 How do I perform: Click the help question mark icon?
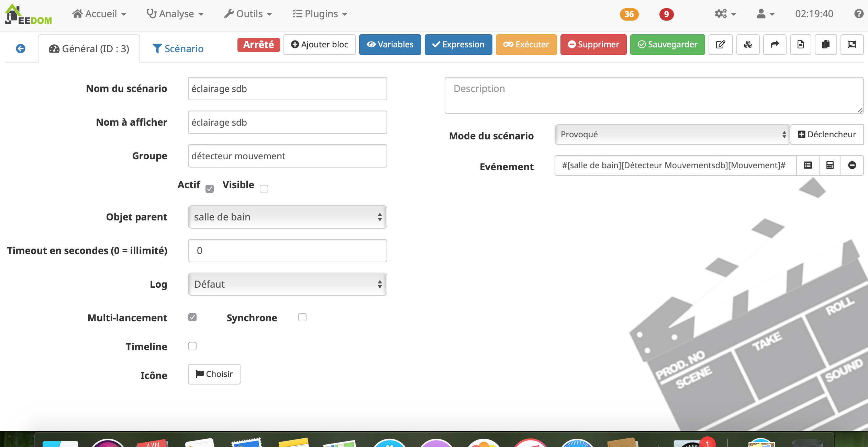pos(859,14)
